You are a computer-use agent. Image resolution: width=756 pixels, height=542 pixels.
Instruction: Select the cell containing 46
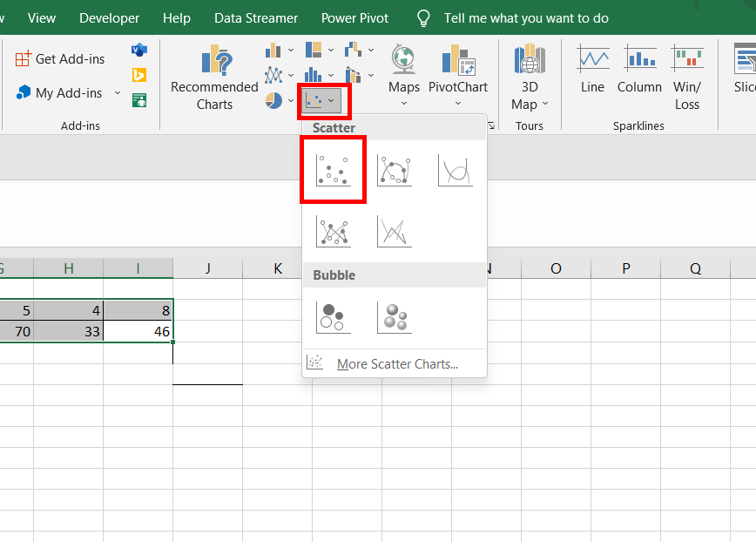tap(138, 331)
